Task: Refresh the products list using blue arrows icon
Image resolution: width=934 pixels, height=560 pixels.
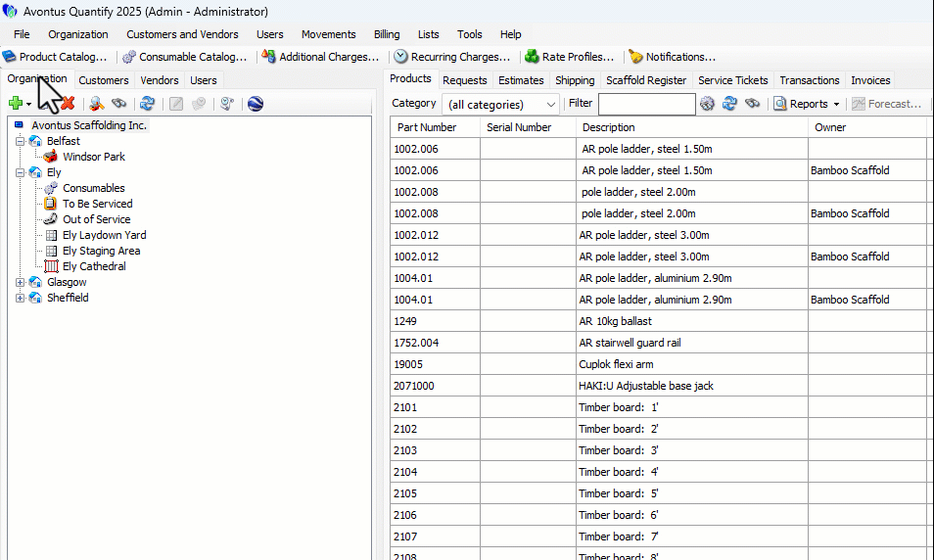Action: point(729,104)
